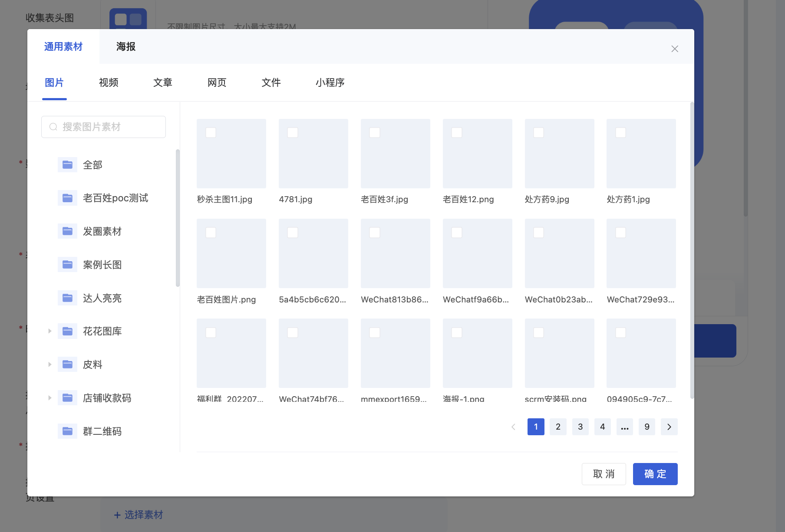Open the 视频 material tab
Viewport: 785px width, 532px height.
(109, 82)
